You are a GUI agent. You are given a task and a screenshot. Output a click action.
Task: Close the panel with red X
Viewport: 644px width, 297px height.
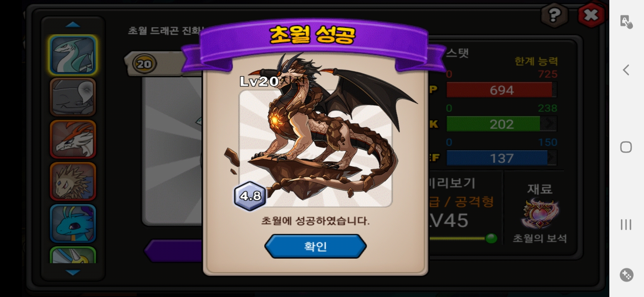click(x=591, y=15)
